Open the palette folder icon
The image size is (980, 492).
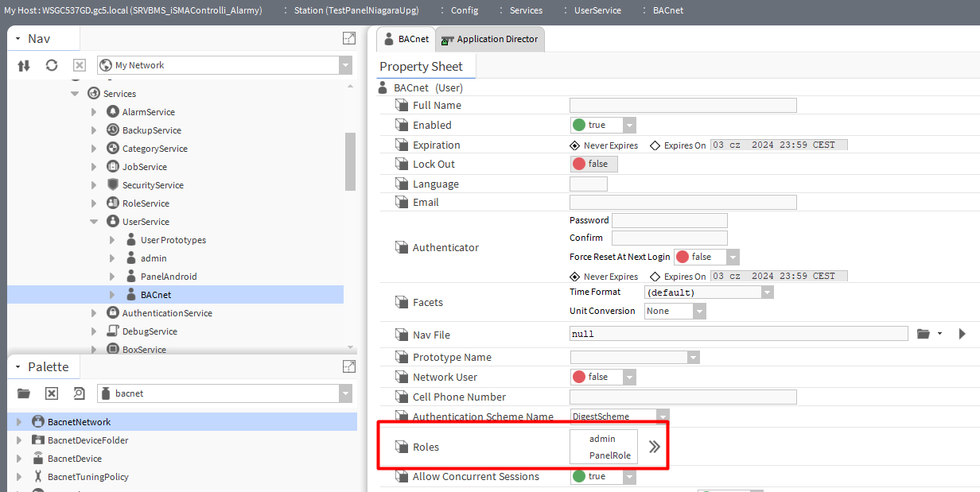(24, 393)
